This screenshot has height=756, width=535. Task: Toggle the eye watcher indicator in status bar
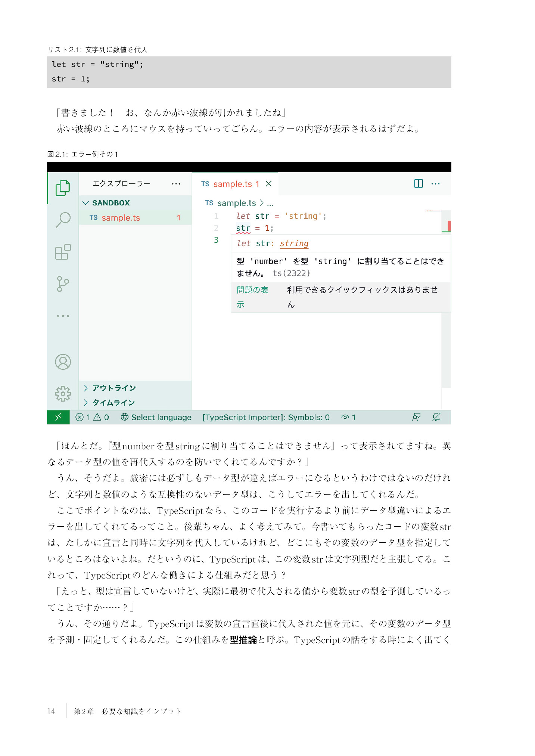(348, 417)
